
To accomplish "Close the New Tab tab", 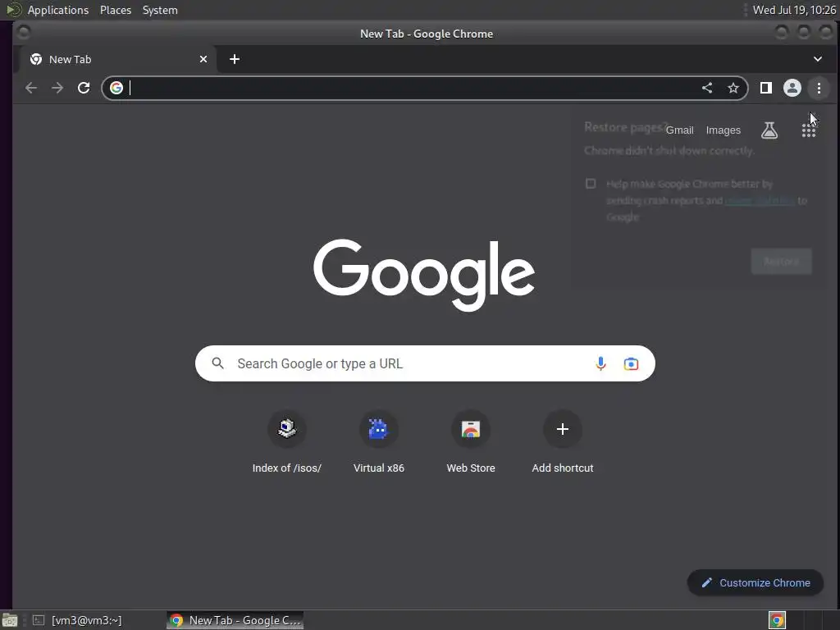I will (x=203, y=59).
